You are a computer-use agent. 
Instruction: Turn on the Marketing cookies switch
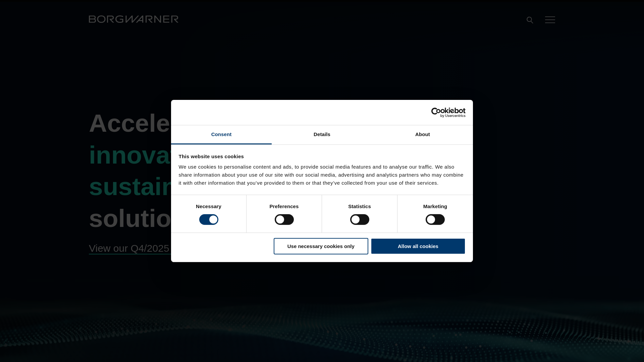[x=435, y=220]
